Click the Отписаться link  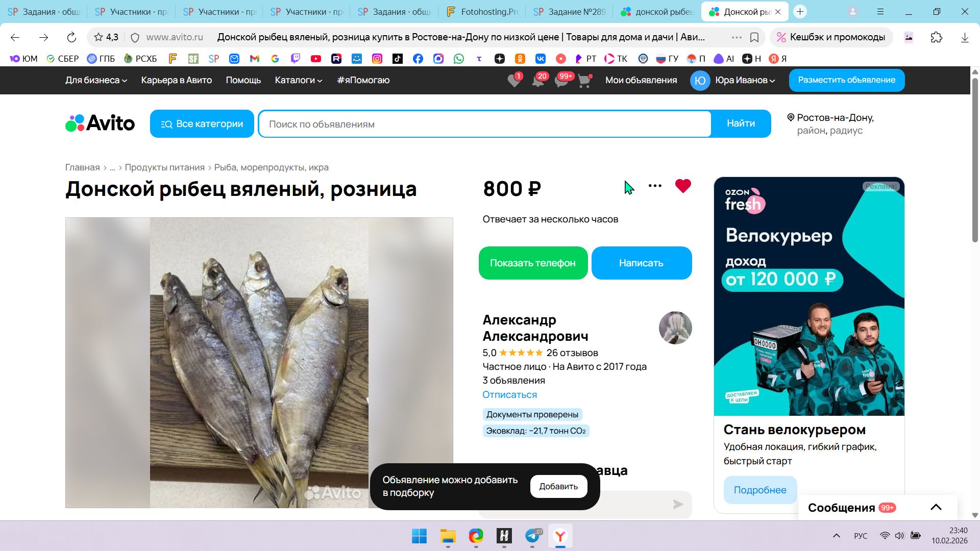509,395
